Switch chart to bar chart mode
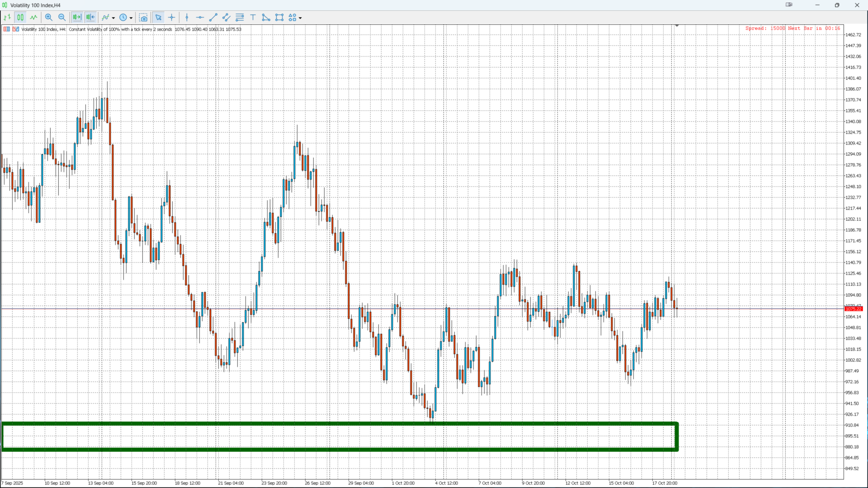The image size is (868, 488). 7,18
